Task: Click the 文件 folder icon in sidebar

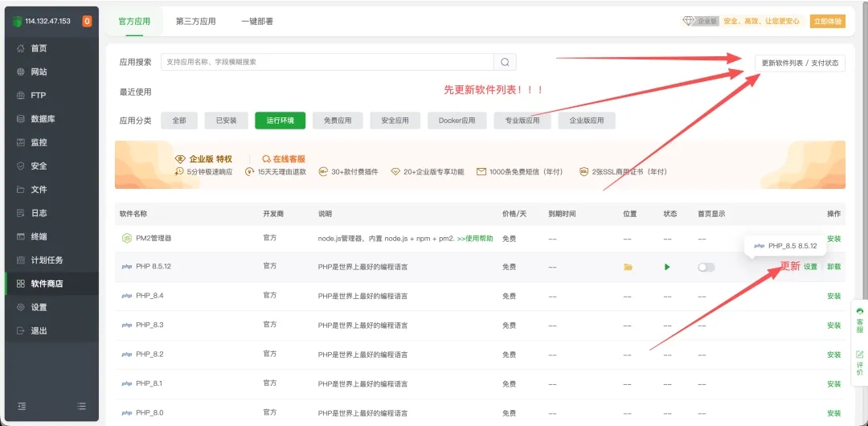Action: tap(20, 190)
